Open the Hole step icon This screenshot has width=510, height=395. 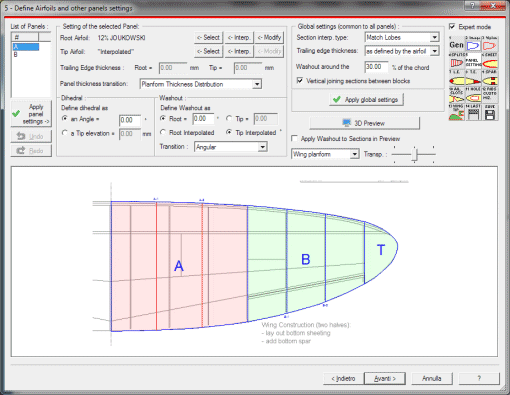click(473, 96)
